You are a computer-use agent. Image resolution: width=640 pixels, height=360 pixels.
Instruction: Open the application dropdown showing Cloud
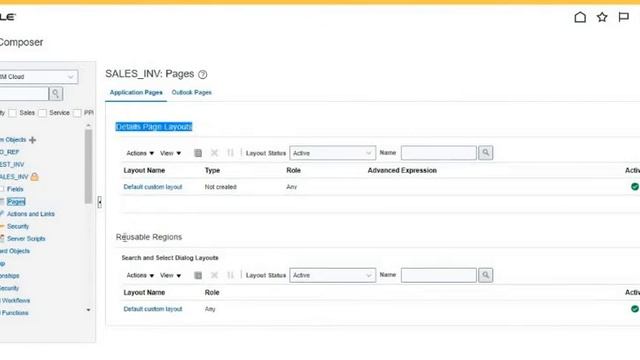38,77
